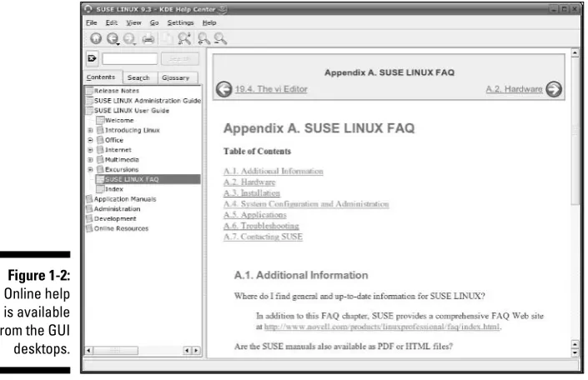Click the Administration Guide book icon
The height and width of the screenshot is (380, 588).
89,101
